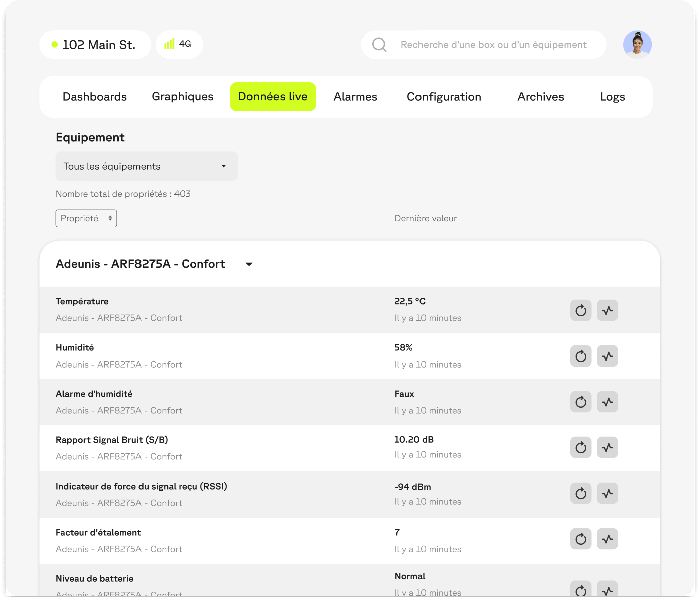Screen dimensions: 700x597
Task: Select the 102 Main St. site button
Action: pyautogui.click(x=95, y=45)
